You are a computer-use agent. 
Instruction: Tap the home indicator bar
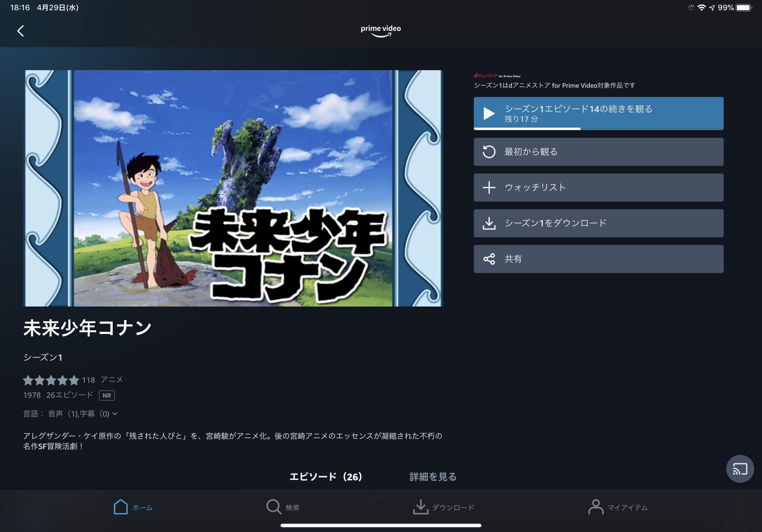click(x=381, y=525)
